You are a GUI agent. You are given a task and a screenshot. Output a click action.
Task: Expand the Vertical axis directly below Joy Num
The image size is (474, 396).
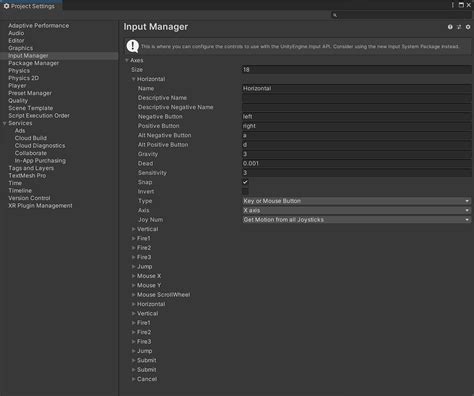134,229
